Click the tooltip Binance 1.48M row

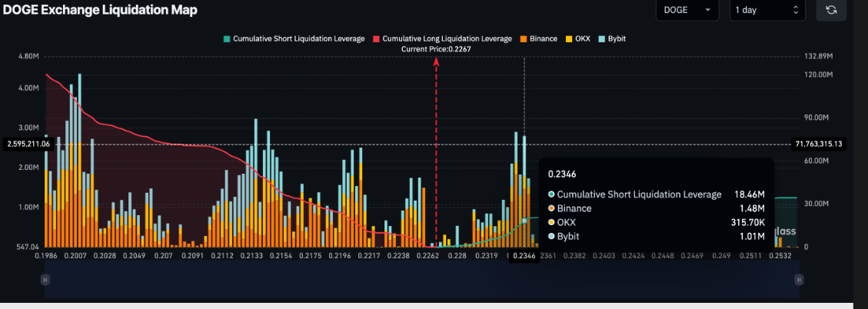click(657, 209)
